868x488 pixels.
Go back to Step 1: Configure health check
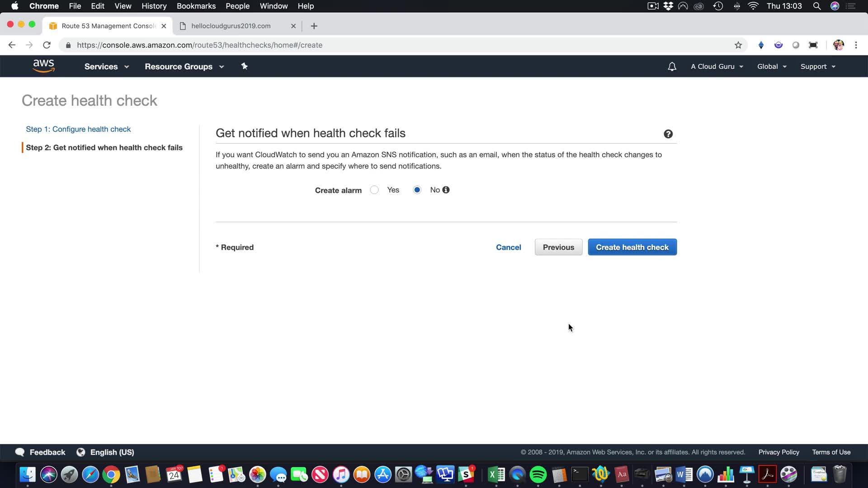[x=78, y=129]
